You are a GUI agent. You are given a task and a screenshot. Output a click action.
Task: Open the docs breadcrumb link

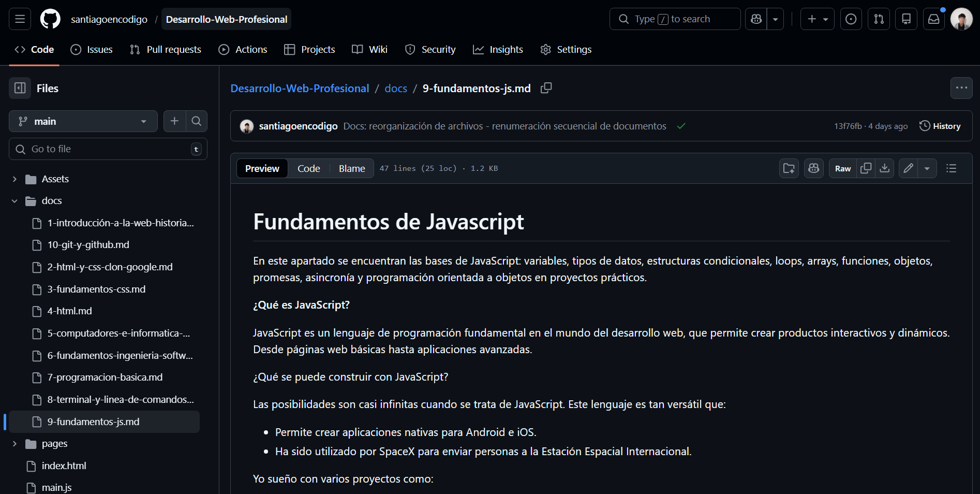coord(395,88)
